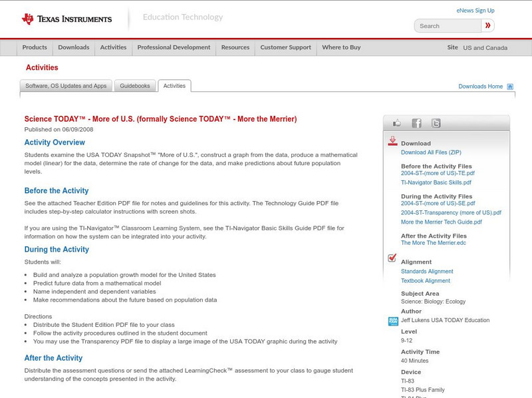
Task: Click the USA TODAY author icon
Action: click(x=393, y=321)
